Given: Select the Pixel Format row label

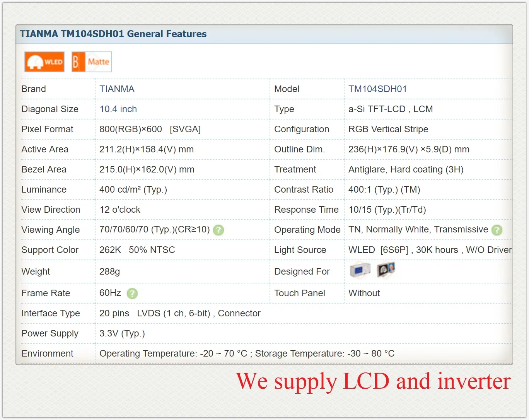Looking at the screenshot, I should pyautogui.click(x=47, y=129).
